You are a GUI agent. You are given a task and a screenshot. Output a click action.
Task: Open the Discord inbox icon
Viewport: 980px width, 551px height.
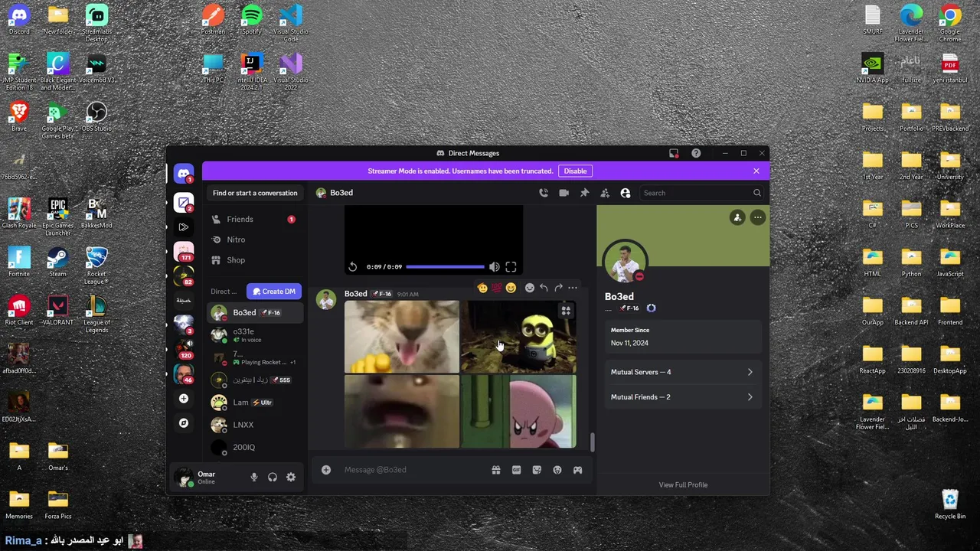pos(674,153)
